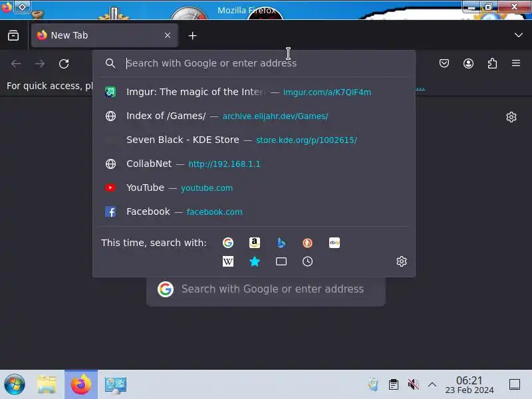Select the CollabNet 192.168.1.1 suggestion

tap(254, 164)
